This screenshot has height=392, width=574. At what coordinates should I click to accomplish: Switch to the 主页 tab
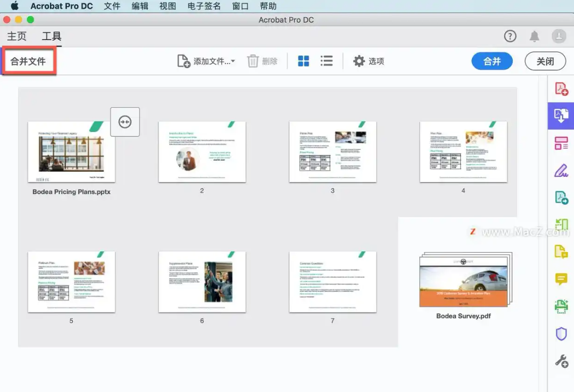click(17, 36)
